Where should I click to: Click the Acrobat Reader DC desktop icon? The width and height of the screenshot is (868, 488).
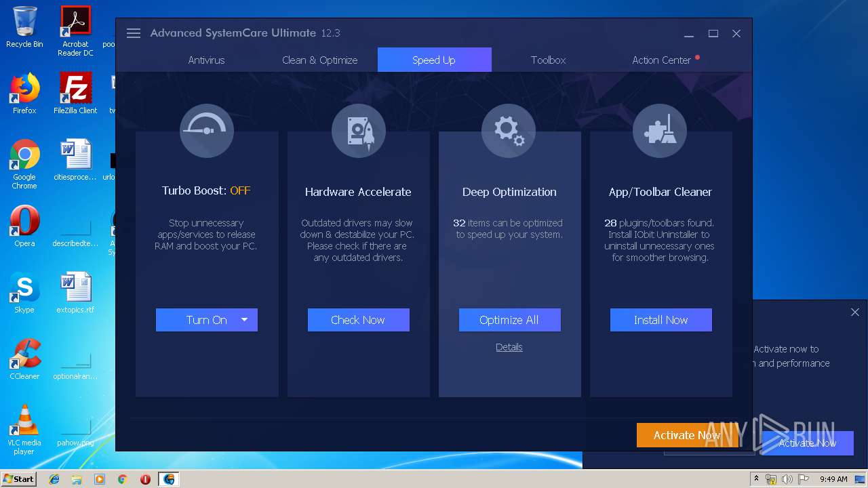75,31
